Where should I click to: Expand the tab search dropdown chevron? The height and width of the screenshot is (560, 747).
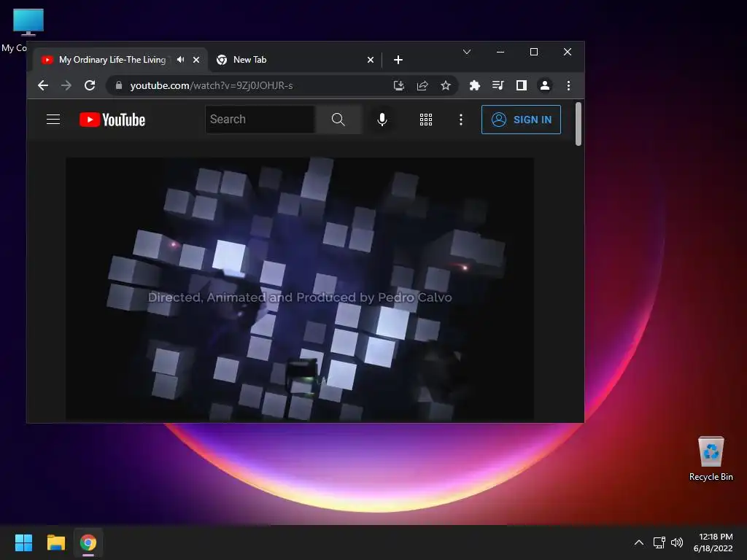(467, 52)
